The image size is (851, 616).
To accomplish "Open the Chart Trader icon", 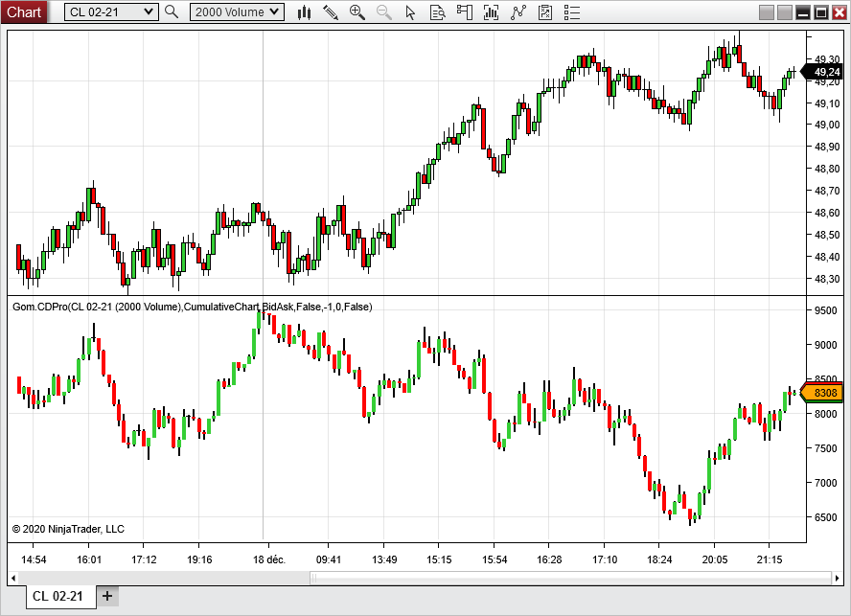I will (465, 12).
